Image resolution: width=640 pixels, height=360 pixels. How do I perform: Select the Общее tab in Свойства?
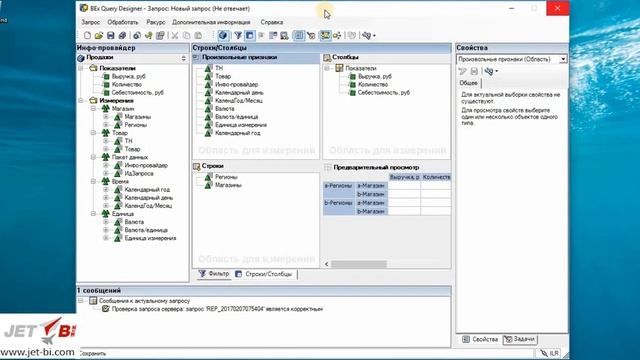469,83
